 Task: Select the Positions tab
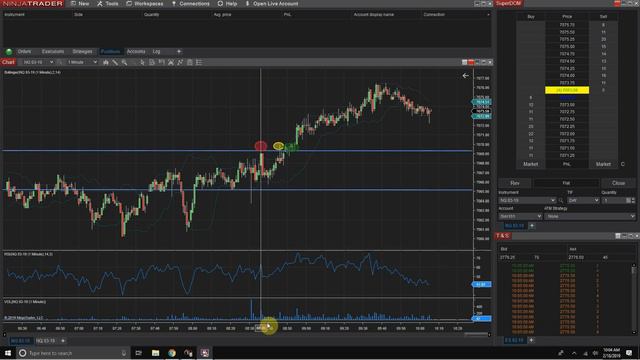click(110, 51)
